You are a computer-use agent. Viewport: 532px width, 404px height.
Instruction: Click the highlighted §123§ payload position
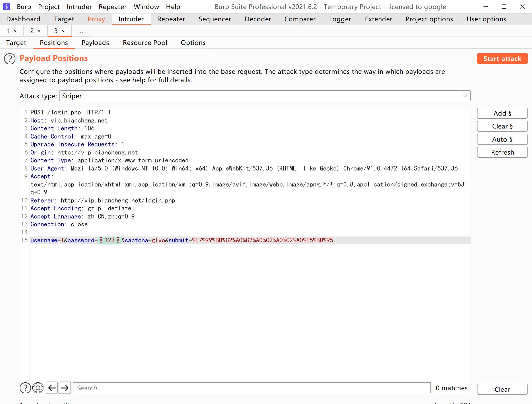[110, 240]
